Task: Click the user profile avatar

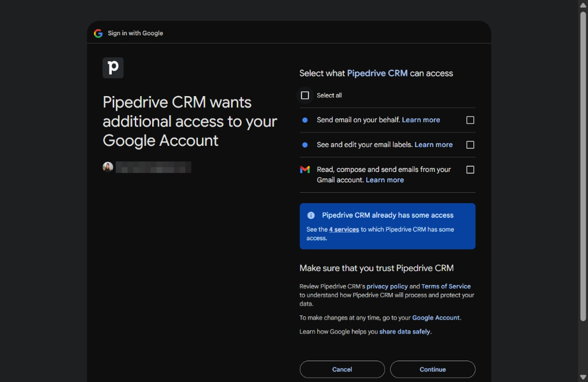Action: pos(108,167)
